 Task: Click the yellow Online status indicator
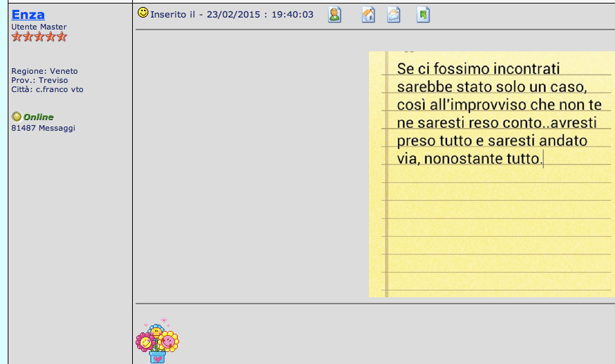16,117
